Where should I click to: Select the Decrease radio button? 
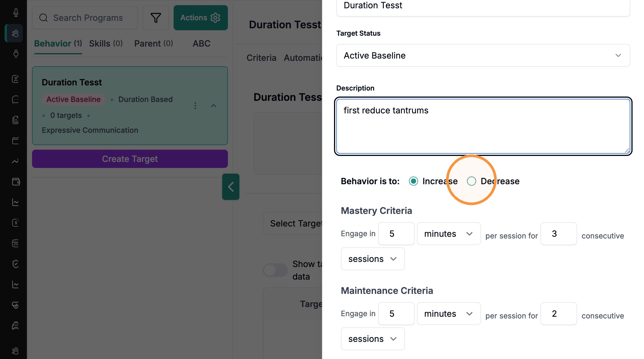coord(472,181)
